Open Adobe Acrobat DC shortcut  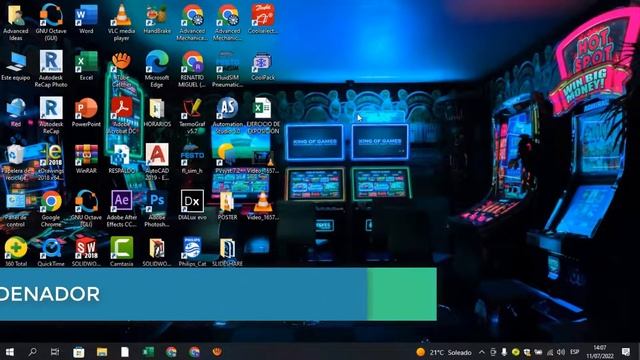pos(122,116)
